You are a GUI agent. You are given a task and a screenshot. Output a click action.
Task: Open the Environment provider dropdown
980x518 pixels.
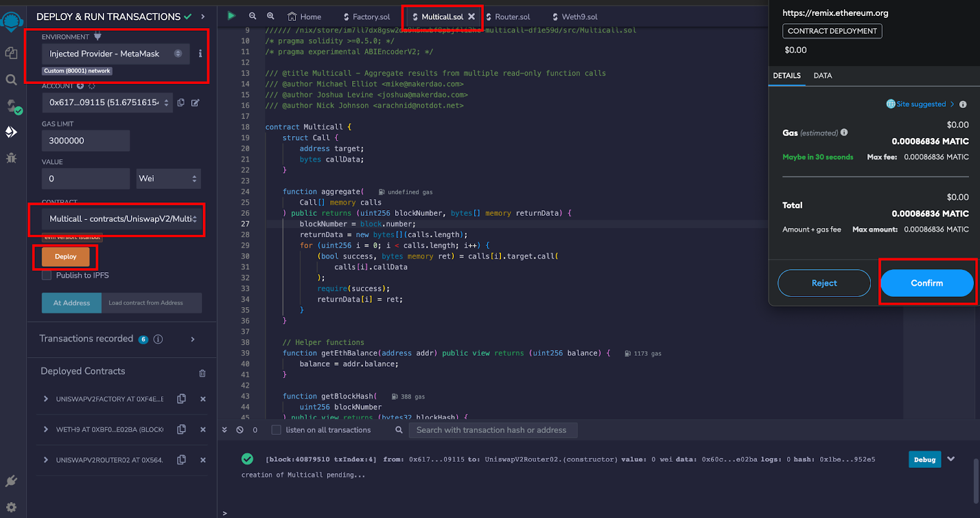click(x=116, y=54)
